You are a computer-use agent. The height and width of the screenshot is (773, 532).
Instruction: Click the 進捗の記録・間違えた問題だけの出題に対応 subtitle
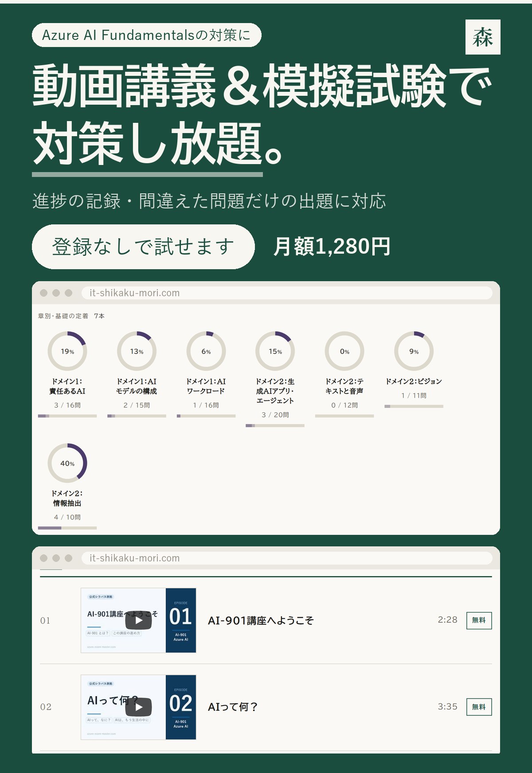pos(209,201)
